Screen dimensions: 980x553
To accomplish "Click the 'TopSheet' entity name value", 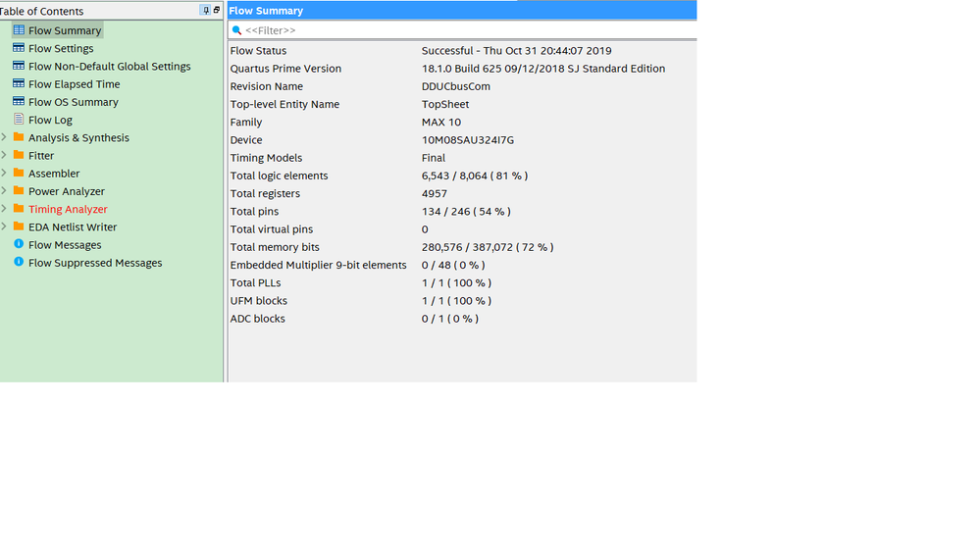I will [445, 104].
